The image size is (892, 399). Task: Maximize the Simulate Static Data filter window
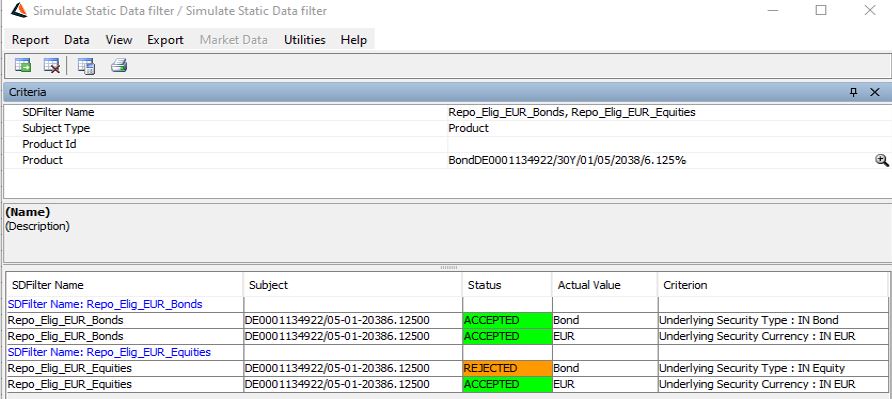tap(821, 10)
